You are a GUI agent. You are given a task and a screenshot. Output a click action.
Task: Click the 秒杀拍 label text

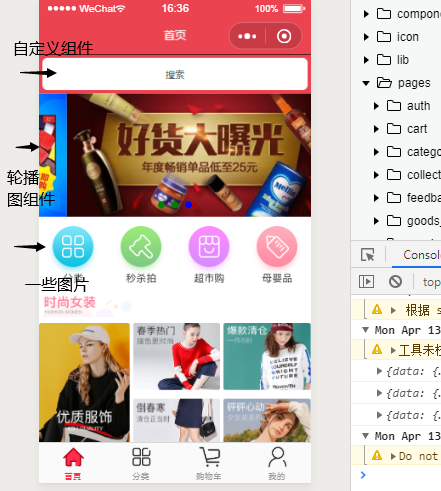point(141,278)
